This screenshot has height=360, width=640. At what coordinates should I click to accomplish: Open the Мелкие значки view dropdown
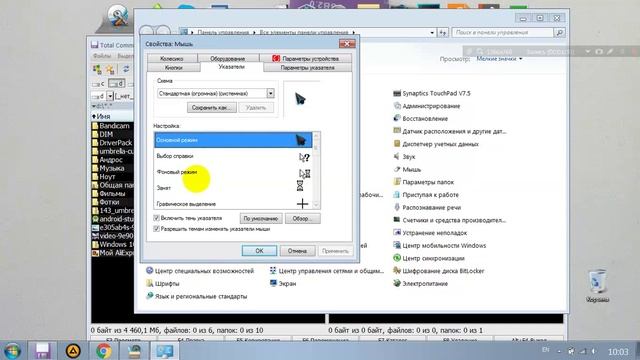pos(499,59)
